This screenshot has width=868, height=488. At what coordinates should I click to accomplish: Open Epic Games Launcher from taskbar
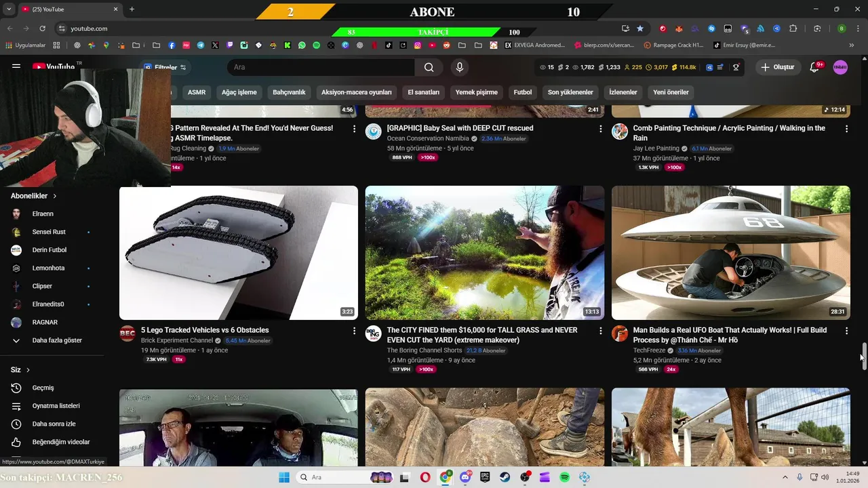pyautogui.click(x=485, y=477)
